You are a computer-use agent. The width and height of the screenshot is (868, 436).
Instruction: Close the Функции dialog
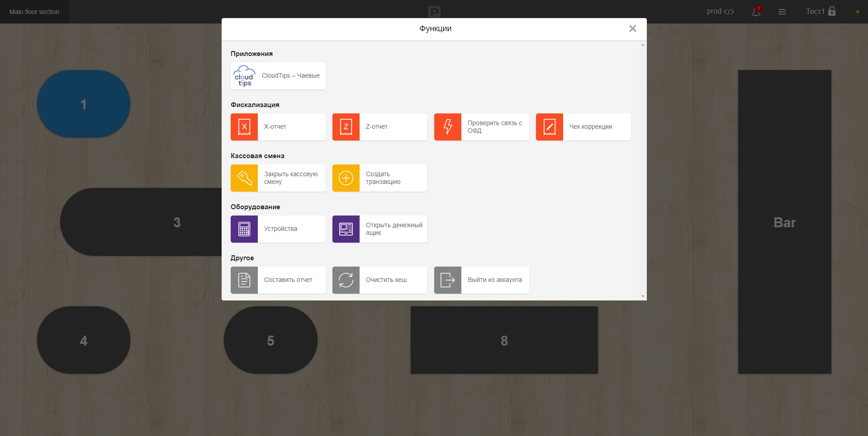tap(632, 28)
